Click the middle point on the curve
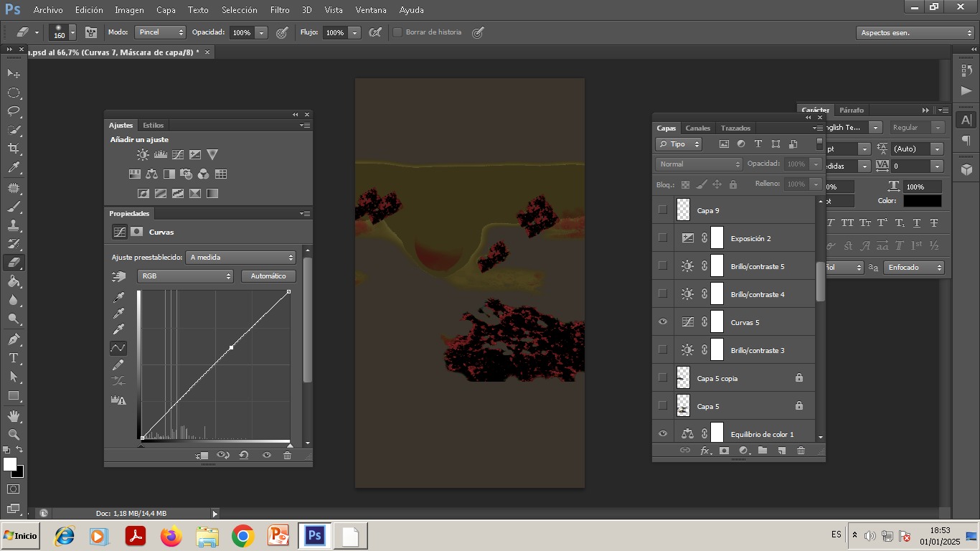Screen dimensions: 980x551 [231, 348]
